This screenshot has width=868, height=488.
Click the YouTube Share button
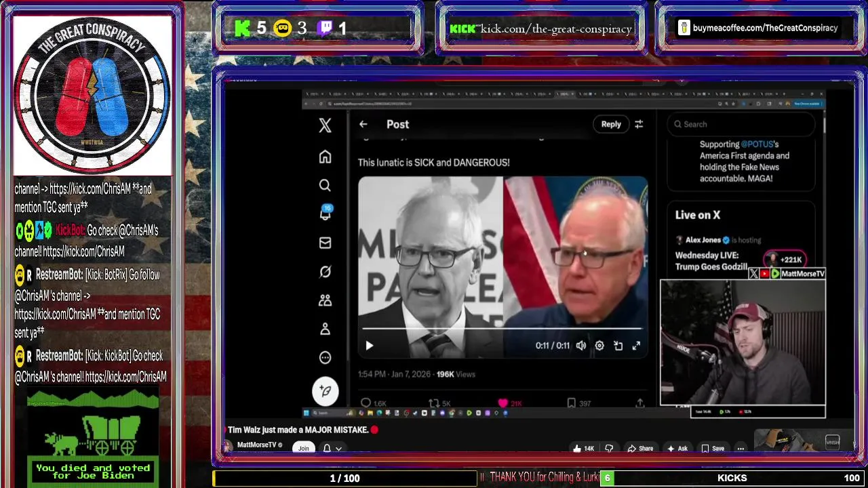[640, 449]
